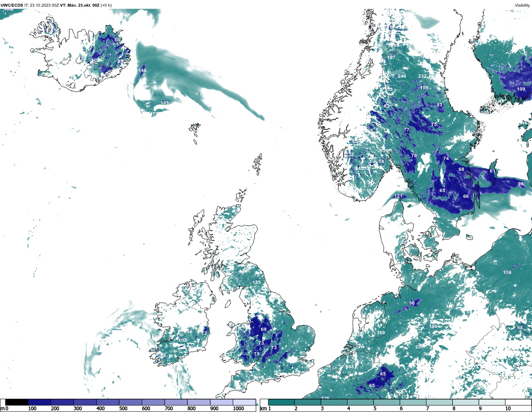This screenshot has height=412, width=532.
Task: Click the '84' value over southern Norway
Action: [381, 161]
